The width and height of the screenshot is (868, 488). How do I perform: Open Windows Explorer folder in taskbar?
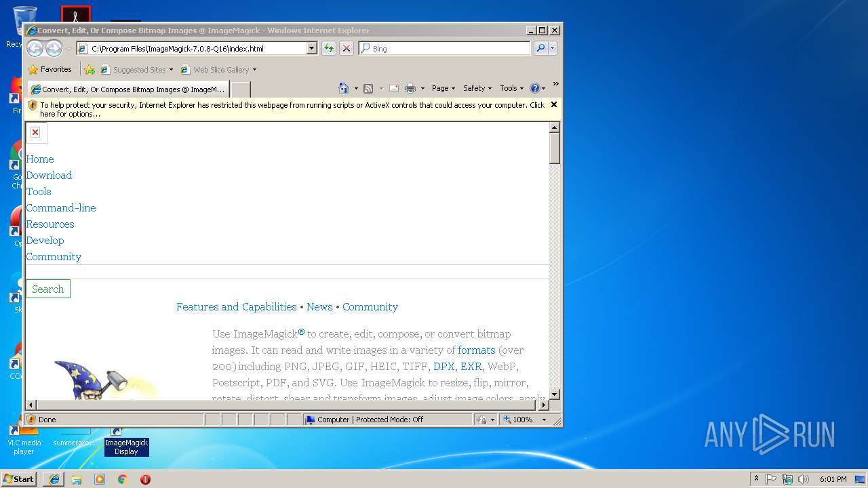point(77,479)
